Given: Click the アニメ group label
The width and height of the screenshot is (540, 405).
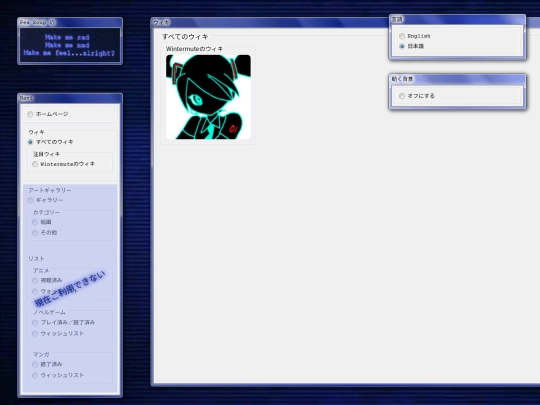Looking at the screenshot, I should 41,271.
